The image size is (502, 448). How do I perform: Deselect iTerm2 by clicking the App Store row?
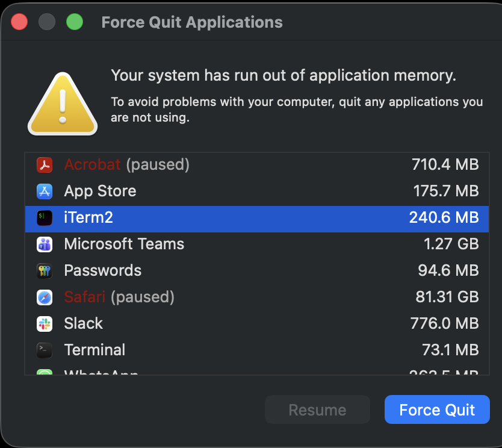click(x=241, y=191)
